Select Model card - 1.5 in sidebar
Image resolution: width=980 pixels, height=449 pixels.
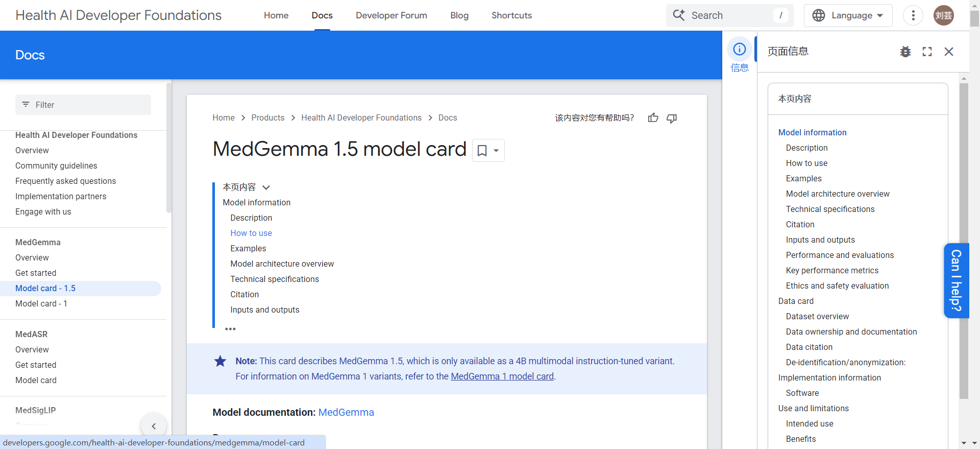[81, 288]
